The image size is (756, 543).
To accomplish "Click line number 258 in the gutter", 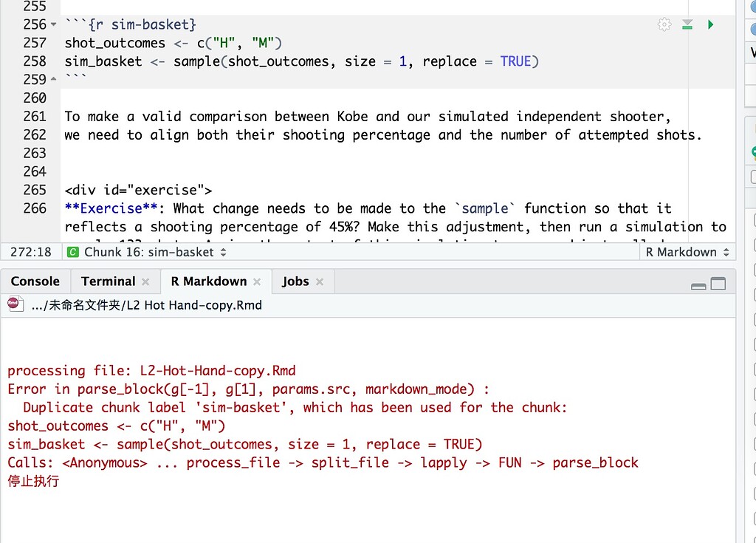I will click(x=35, y=61).
